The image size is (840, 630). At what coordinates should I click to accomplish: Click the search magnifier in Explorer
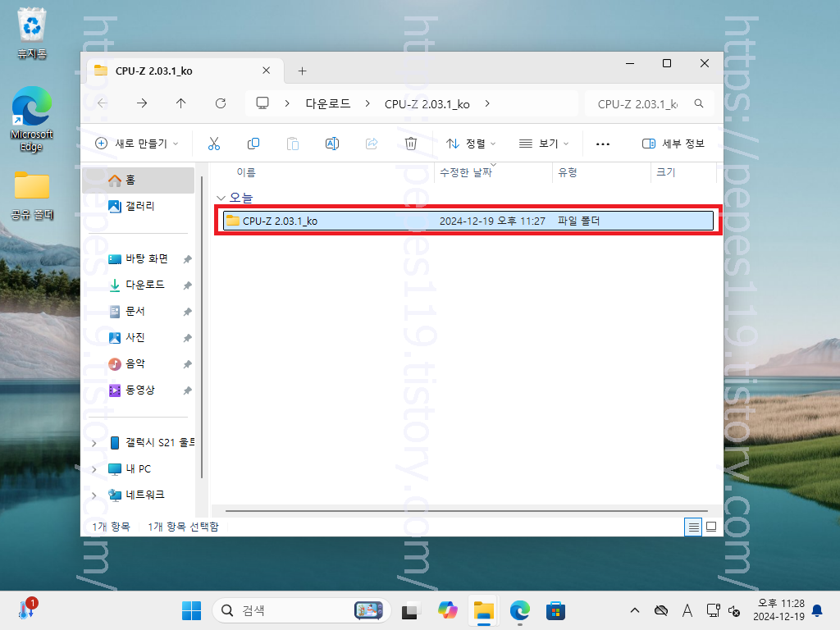[x=699, y=103]
